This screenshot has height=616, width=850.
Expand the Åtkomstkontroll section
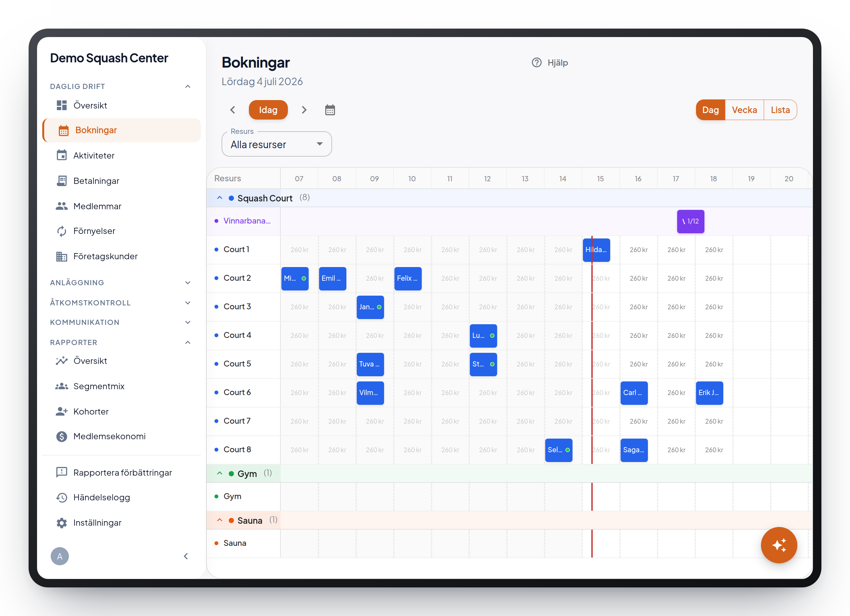point(188,303)
